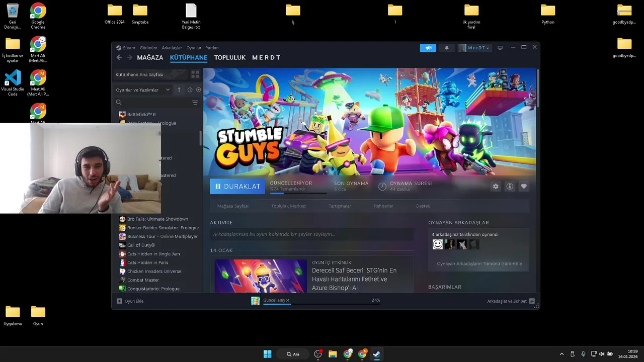Open the Rehberler link
The image size is (644, 362).
(x=383, y=206)
